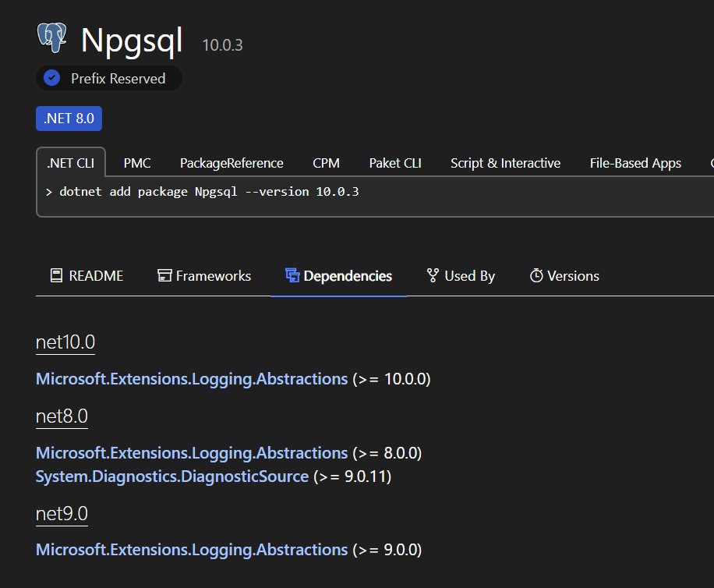
Task: Click the (>= 10.0.0) version constraint
Action: pos(391,379)
